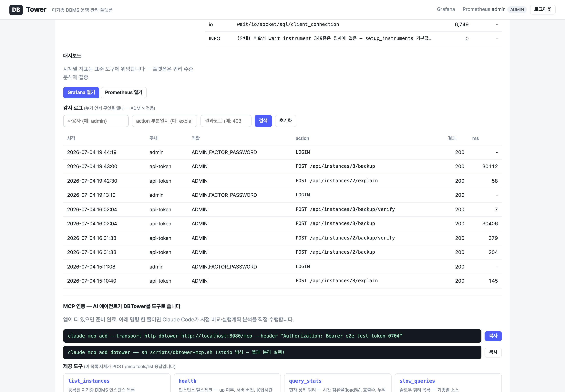The image size is (565, 392).
Task: Click the MCP 연동 section heading
Action: tap(122, 306)
